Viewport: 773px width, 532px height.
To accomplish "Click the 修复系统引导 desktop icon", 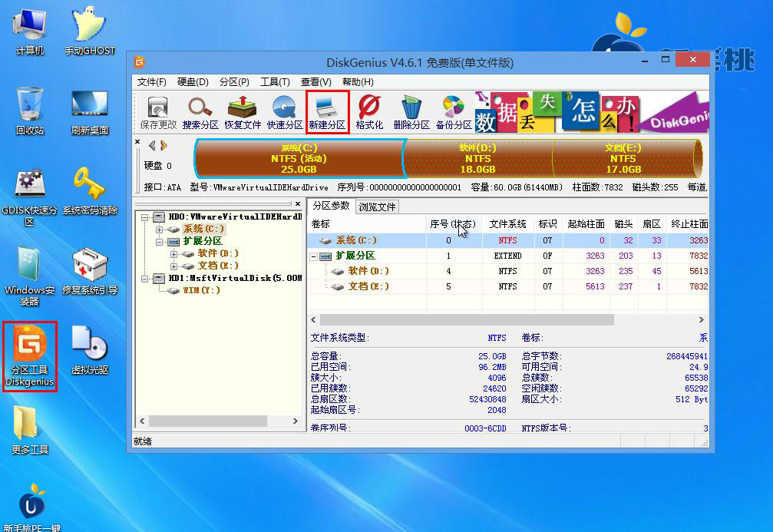I will [x=90, y=271].
